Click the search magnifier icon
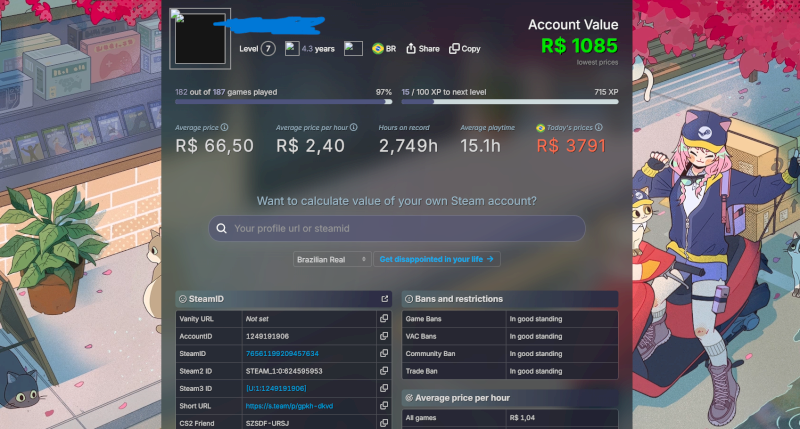800x429 pixels. [x=221, y=228]
